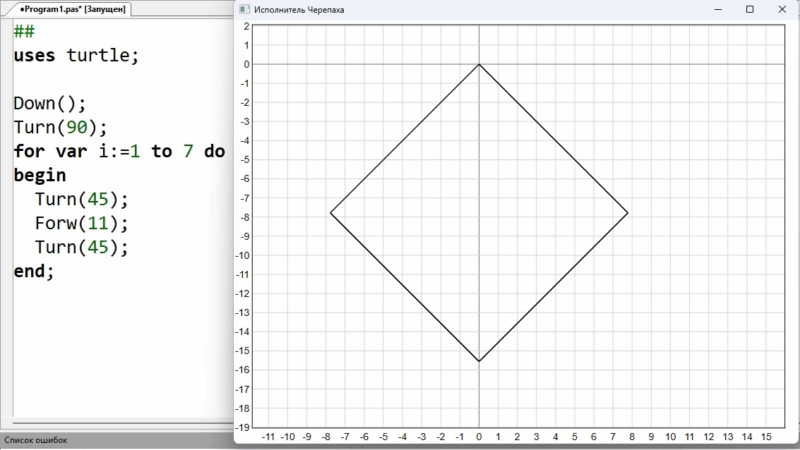Click the Turtle window app icon
800x450 pixels.
tap(244, 9)
